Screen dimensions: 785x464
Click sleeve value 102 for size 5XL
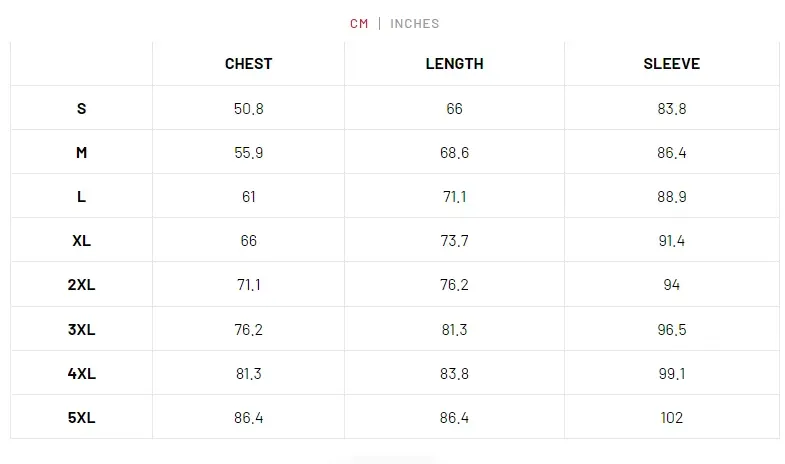tap(671, 417)
